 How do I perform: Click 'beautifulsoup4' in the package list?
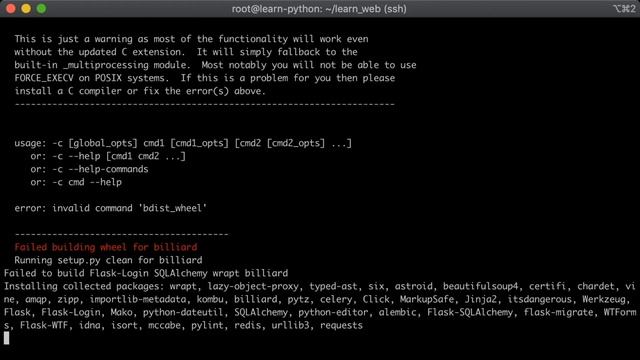[481, 286]
